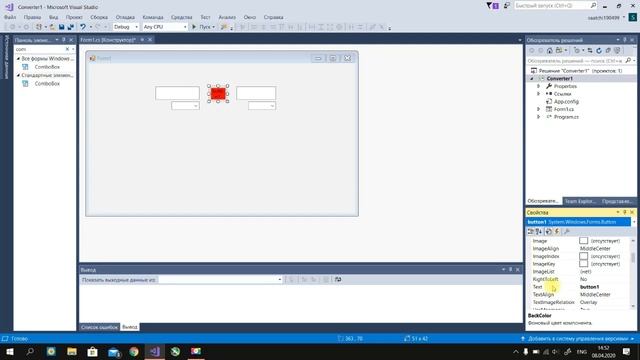Image resolution: width=640 pixels, height=360 pixels.
Task: Click the Save All icon in the toolbar
Action: point(71,27)
